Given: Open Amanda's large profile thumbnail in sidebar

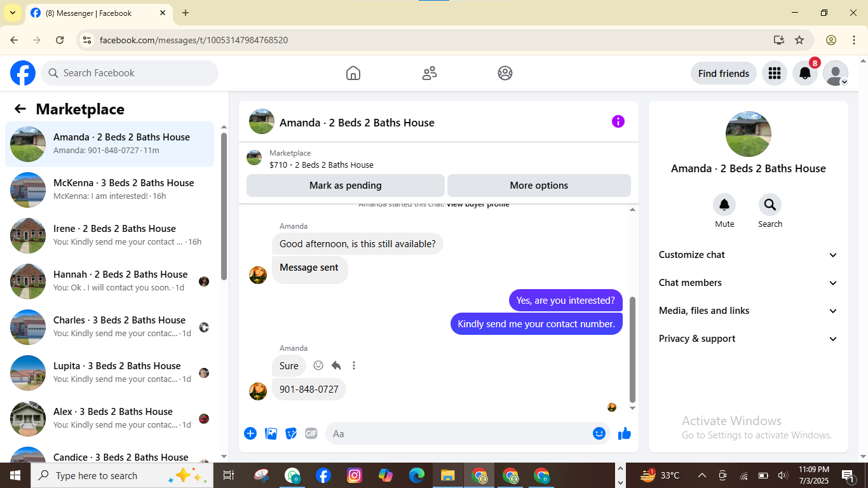Looking at the screenshot, I should coord(749,134).
